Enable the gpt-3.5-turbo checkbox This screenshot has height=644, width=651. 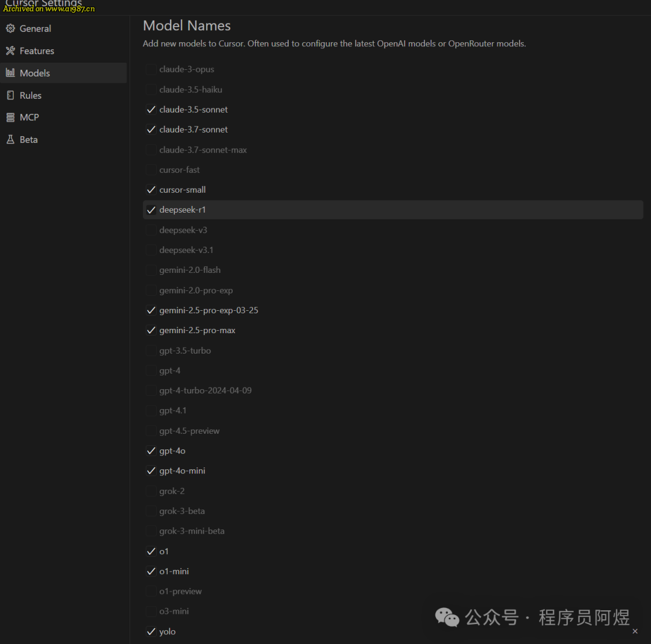click(151, 351)
